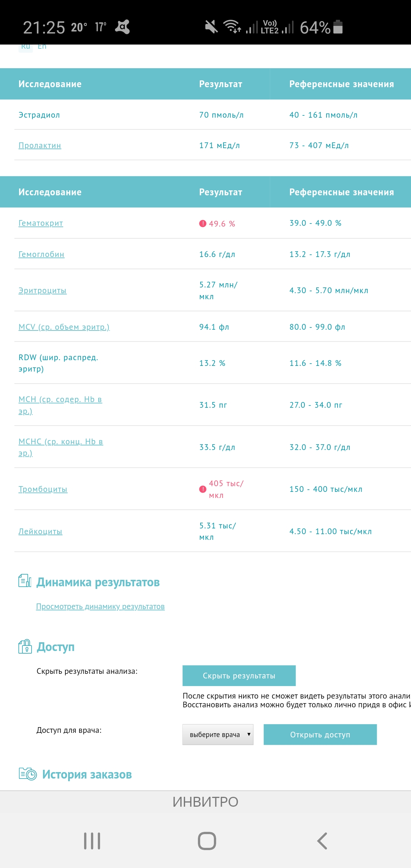Open the Просмотреть динамику результатов link
The image size is (411, 868).
click(100, 606)
